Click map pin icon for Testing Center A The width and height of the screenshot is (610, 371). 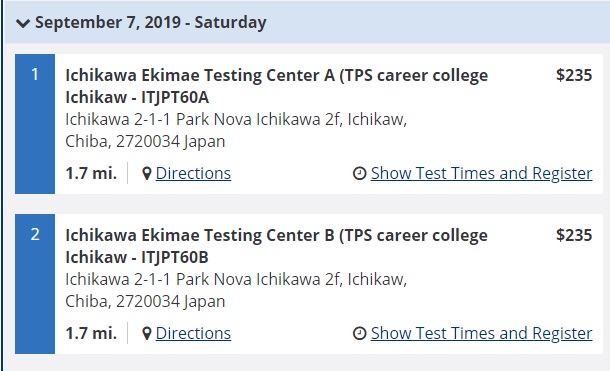(147, 173)
